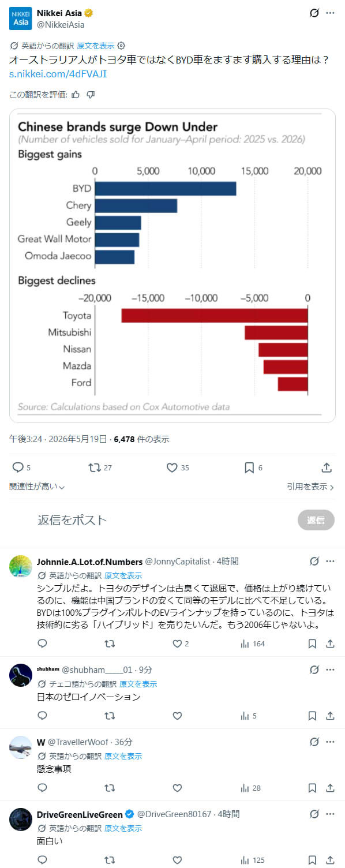The height and width of the screenshot is (868, 345).
Task: Open more menu on shubham's reply
Action: 330,669
